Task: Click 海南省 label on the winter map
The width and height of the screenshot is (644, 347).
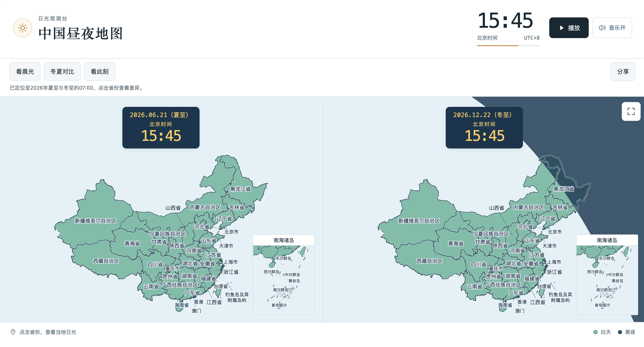Action: tap(505, 305)
